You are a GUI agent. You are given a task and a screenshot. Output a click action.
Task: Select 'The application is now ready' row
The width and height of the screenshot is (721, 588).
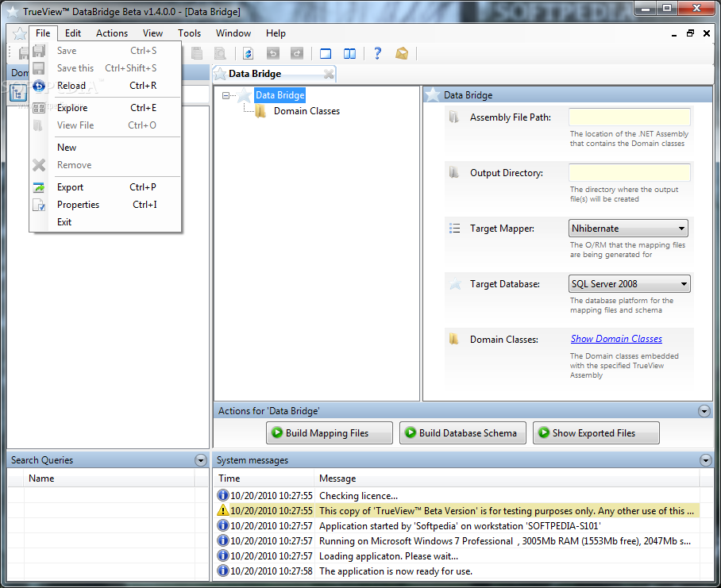(x=457, y=571)
